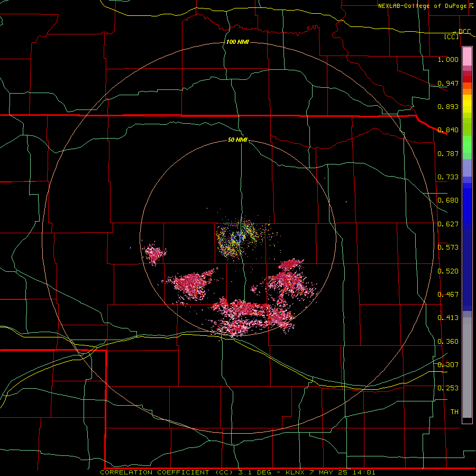Click the bright green band of the color bar

pyautogui.click(x=467, y=144)
